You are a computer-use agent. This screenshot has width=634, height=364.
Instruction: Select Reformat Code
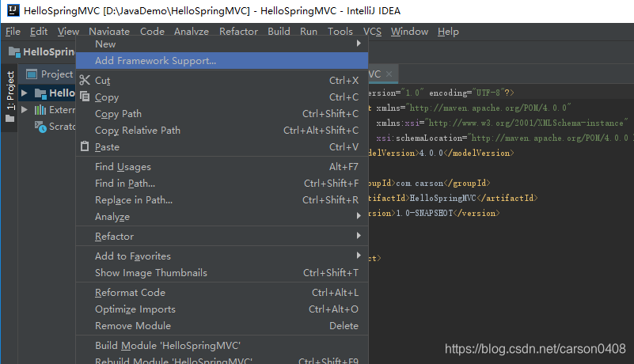222,293
